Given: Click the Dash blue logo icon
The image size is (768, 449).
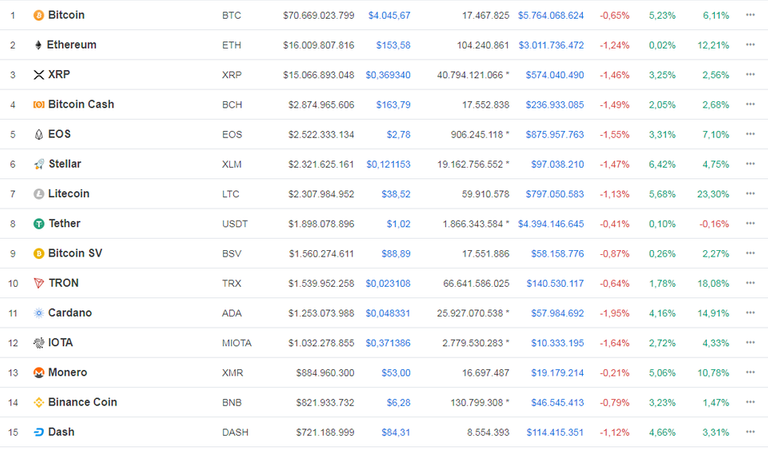Looking at the screenshot, I should coord(38,432).
